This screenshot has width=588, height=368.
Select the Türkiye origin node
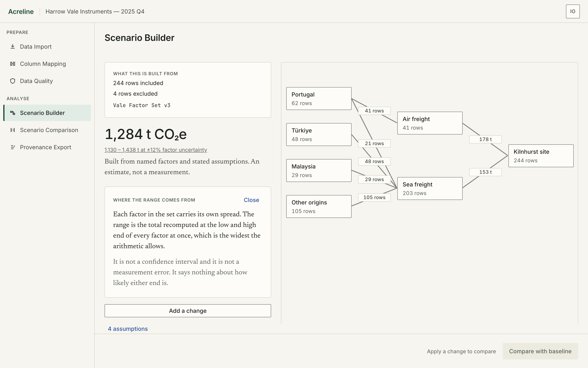pos(319,135)
